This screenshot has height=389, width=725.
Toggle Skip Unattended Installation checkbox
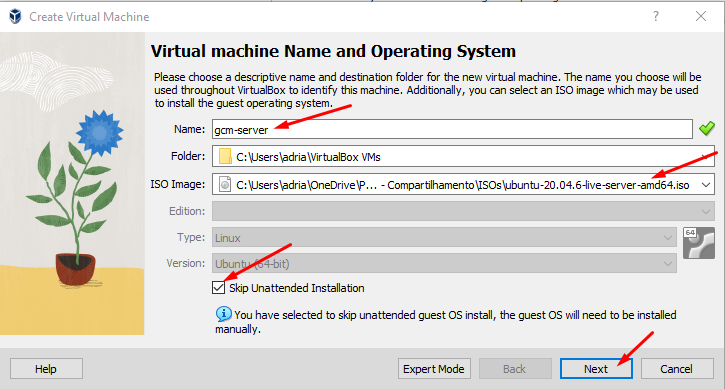(x=219, y=288)
